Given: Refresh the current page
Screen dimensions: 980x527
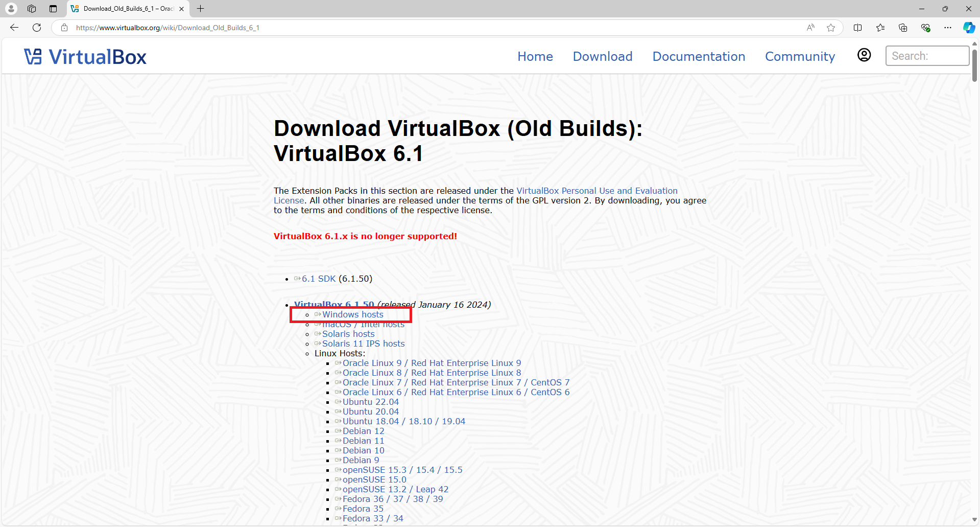Looking at the screenshot, I should pyautogui.click(x=36, y=28).
